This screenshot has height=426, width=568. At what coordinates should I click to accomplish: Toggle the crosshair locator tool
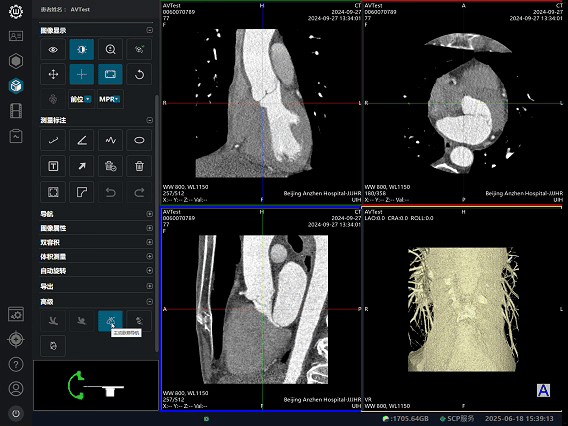coord(82,75)
